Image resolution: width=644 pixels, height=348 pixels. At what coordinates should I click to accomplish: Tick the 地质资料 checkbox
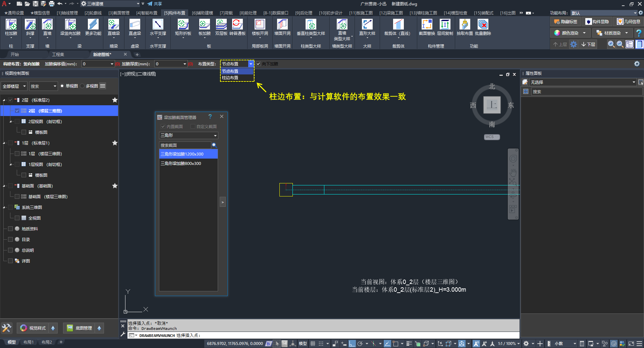pos(10,229)
